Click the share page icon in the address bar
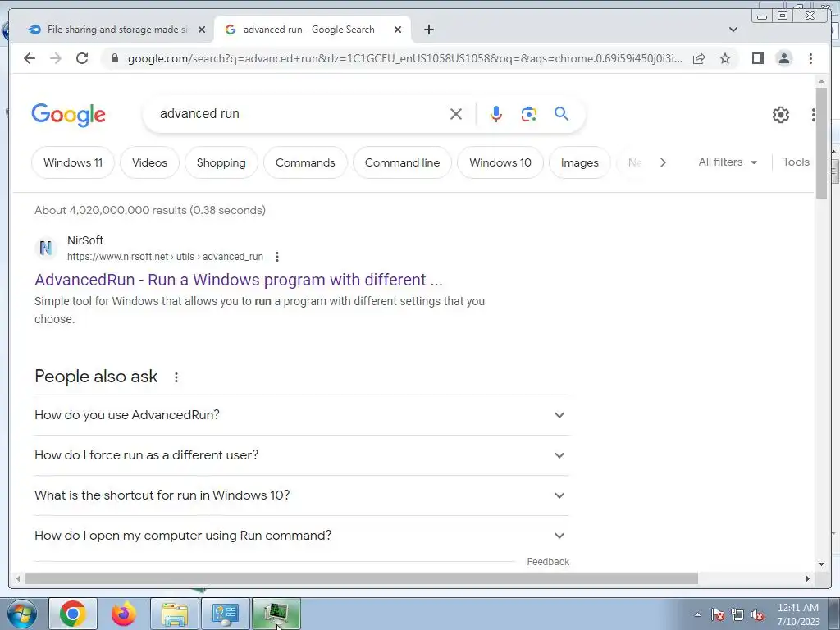The image size is (840, 630). [x=699, y=58]
